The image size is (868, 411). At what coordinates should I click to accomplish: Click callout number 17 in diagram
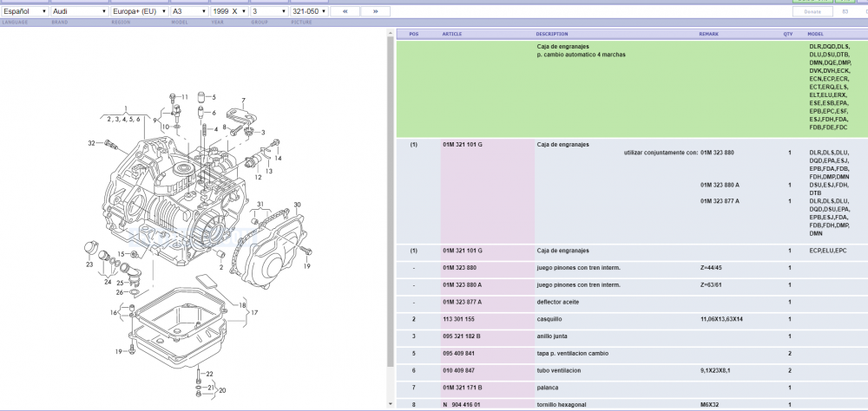pos(254,312)
